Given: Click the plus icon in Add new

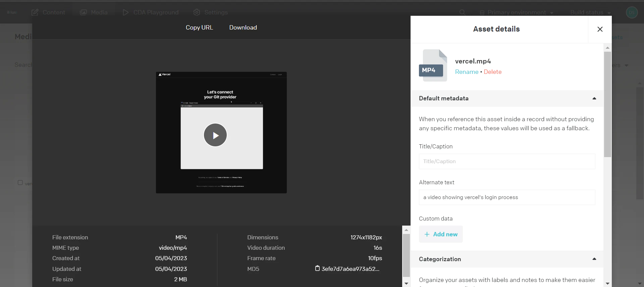Looking at the screenshot, I should [x=427, y=234].
